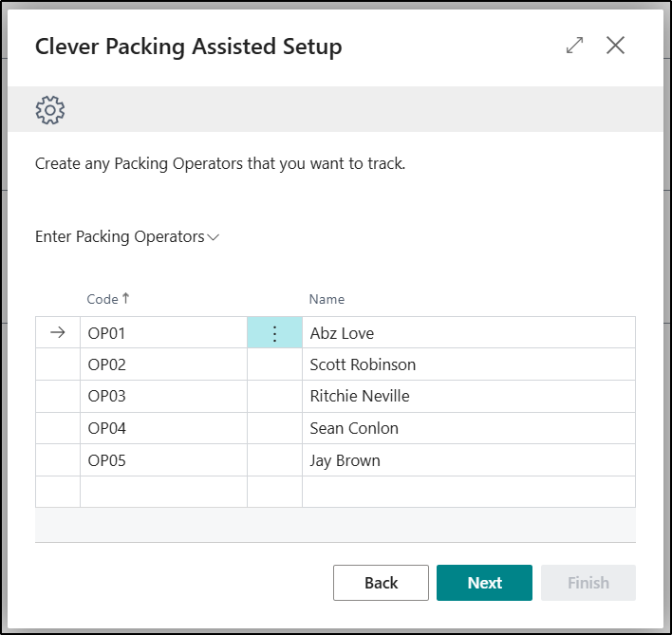
Task: Click the empty new row Code cell
Action: coord(163,492)
